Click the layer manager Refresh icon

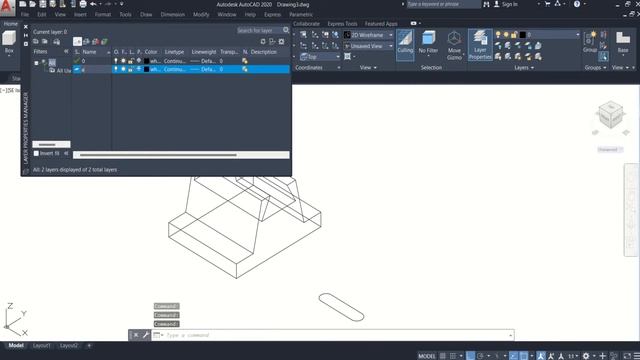click(263, 41)
